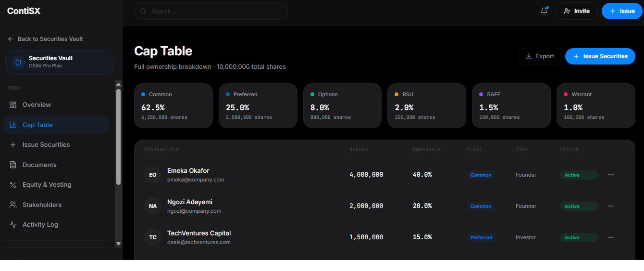Open row options for TechVentures Capital
The image size is (644, 271).
[611, 237]
